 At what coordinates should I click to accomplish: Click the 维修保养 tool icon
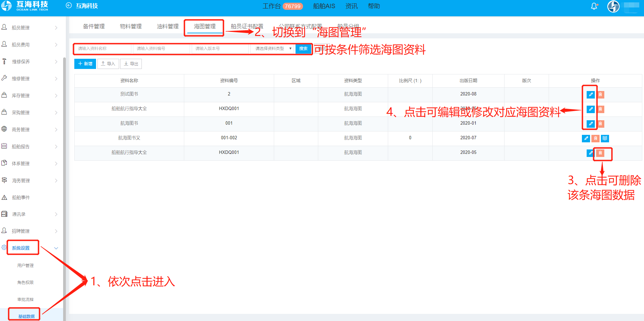pos(4,61)
